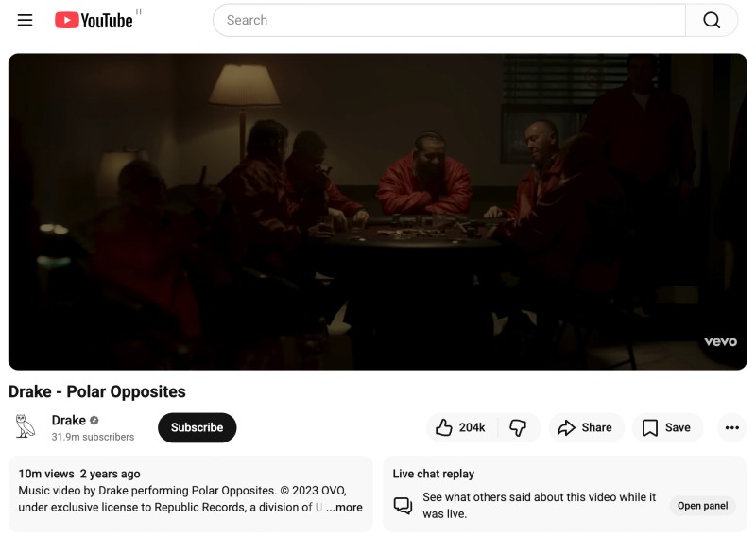Open the Drake channel name link
Viewport: 756px width, 537px height.
[x=68, y=420]
